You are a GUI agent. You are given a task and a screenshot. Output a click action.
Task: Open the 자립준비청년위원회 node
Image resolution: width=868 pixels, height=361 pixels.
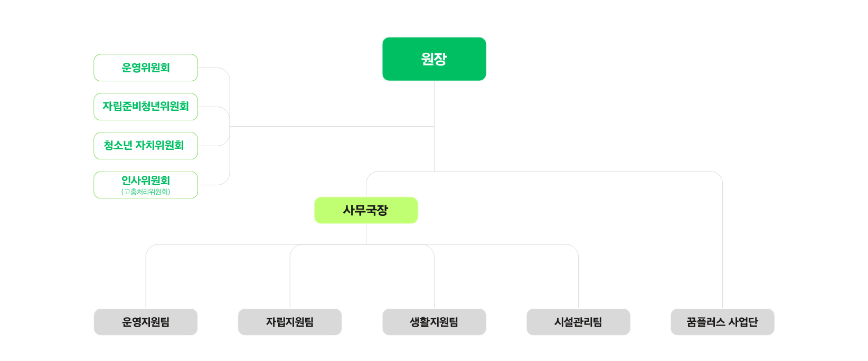[146, 107]
